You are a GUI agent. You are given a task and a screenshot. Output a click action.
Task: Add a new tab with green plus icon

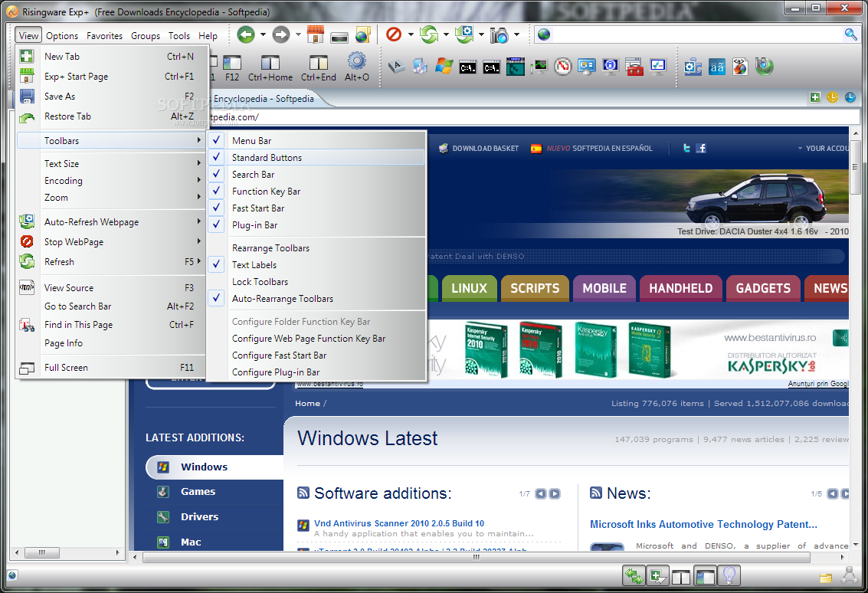(x=815, y=97)
